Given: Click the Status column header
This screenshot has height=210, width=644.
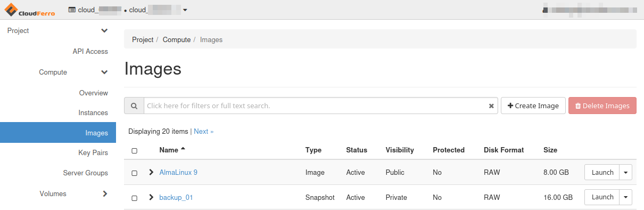Looking at the screenshot, I should 357,150.
